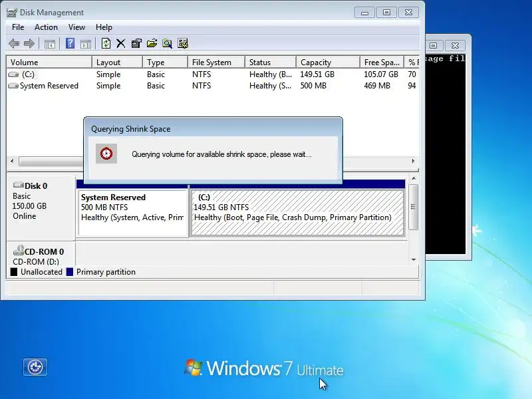Open the View menu
532x399 pixels.
tap(76, 27)
